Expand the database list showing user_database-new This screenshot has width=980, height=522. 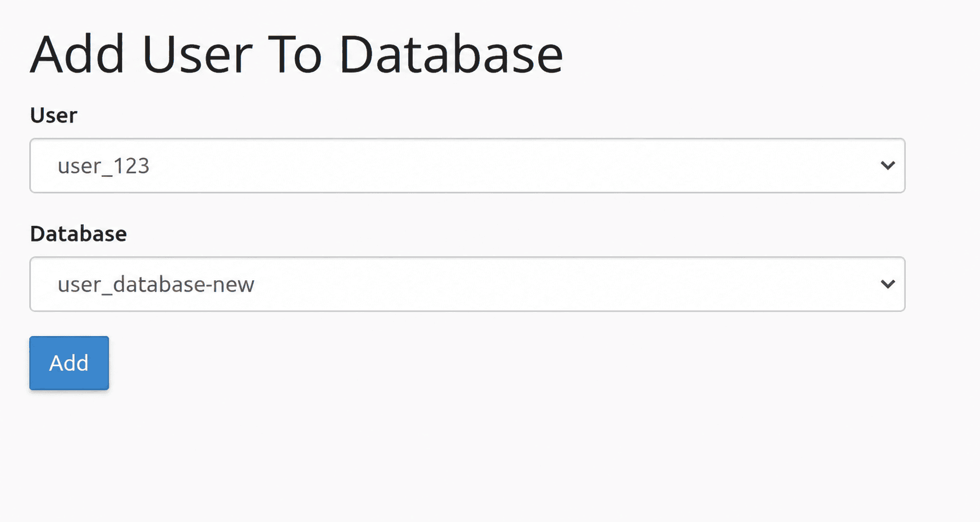[x=467, y=284]
